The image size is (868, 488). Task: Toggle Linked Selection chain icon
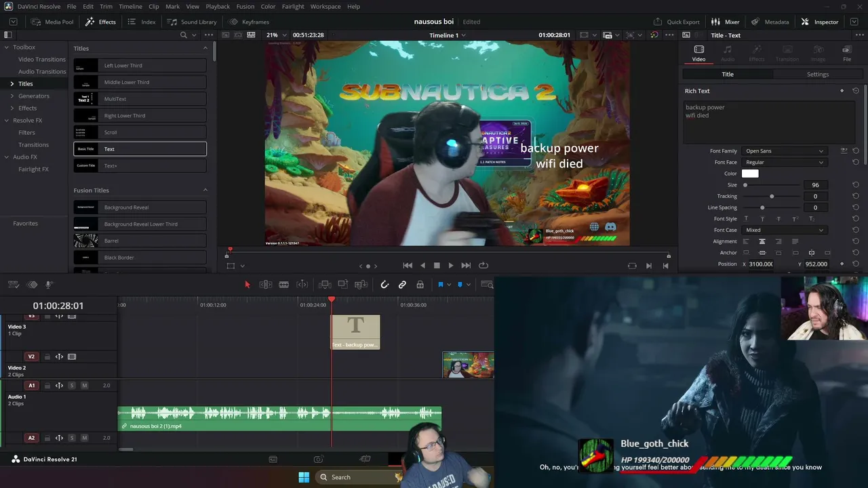[402, 285]
